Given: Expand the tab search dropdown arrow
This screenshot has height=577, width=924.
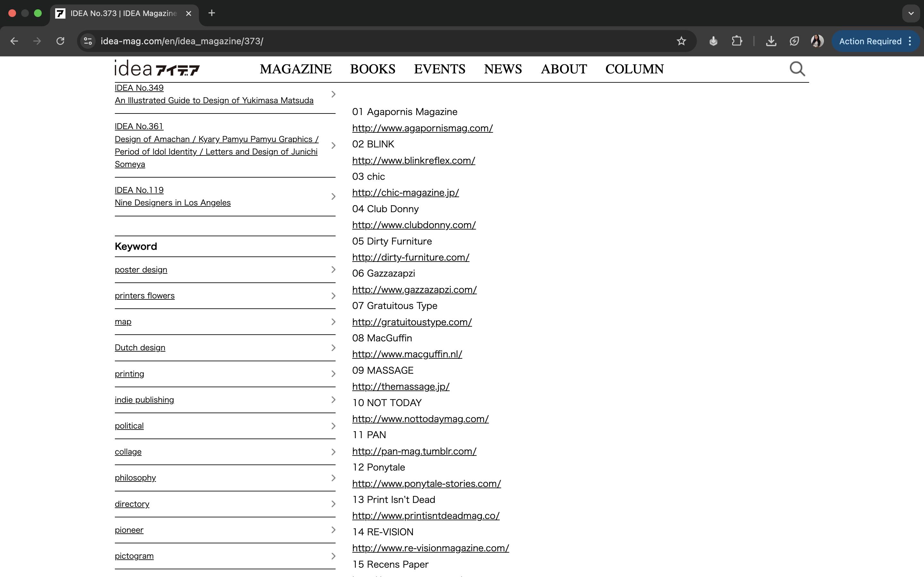Looking at the screenshot, I should point(911,13).
